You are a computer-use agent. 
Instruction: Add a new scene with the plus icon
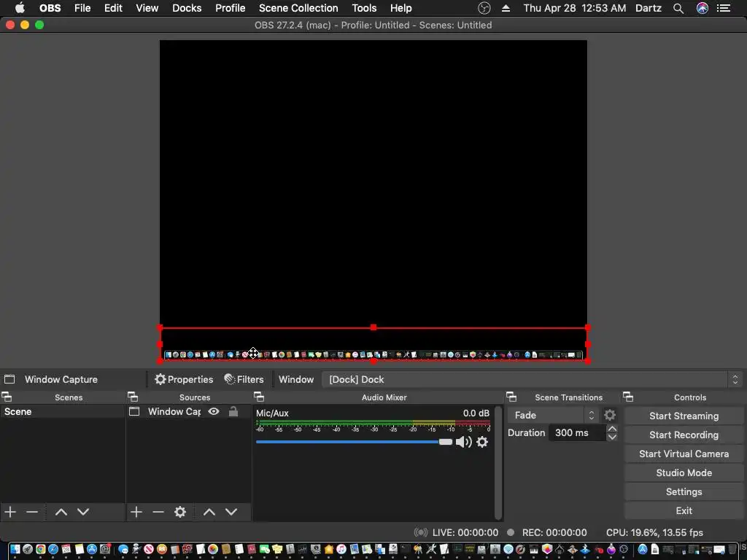(x=10, y=512)
